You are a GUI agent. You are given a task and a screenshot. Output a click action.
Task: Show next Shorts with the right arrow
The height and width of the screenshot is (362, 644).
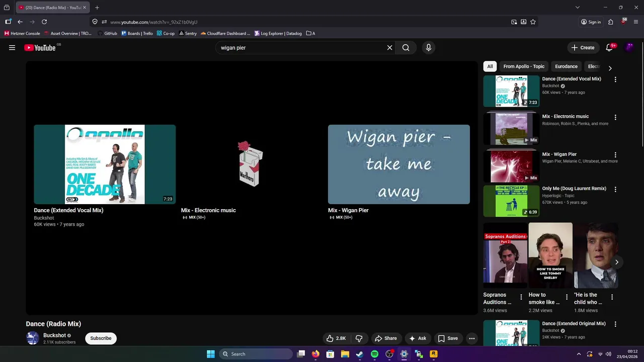(617, 262)
